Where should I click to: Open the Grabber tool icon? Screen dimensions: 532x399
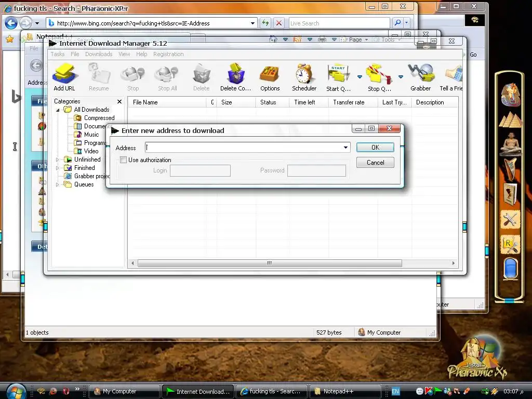click(420, 77)
